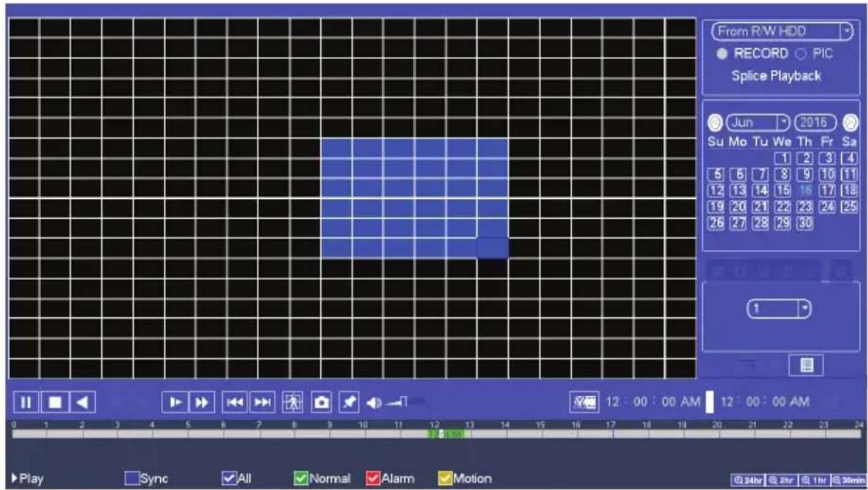
Task: Click the 2016 year field
Action: coord(817,122)
